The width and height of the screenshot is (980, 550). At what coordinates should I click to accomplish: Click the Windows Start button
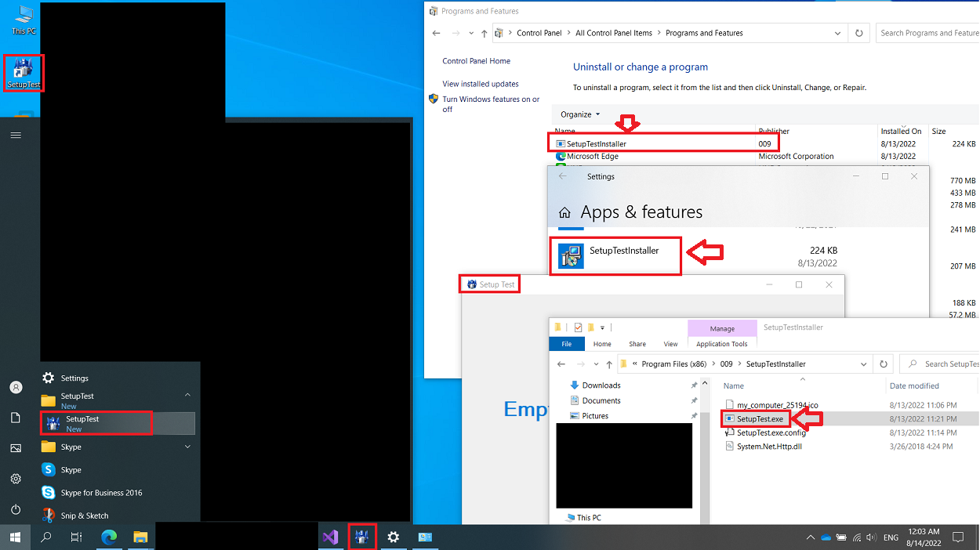click(x=15, y=537)
